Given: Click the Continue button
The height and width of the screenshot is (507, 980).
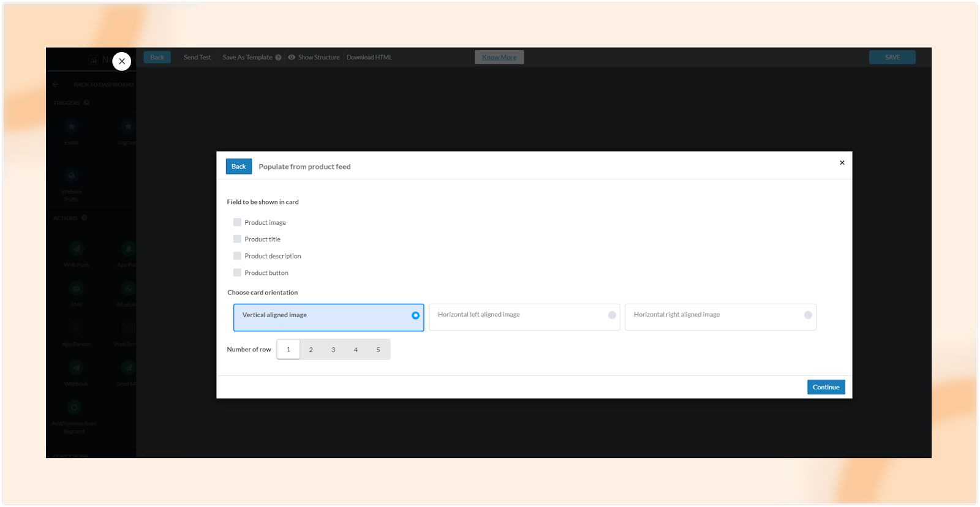Looking at the screenshot, I should [826, 387].
